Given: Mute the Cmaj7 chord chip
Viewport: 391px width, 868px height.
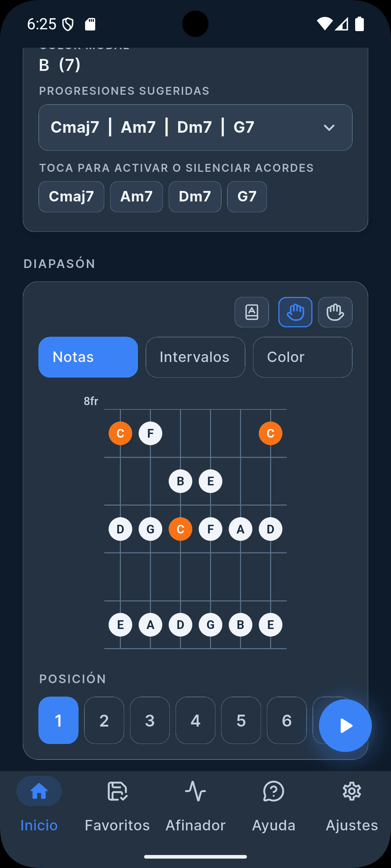Looking at the screenshot, I should [x=71, y=197].
